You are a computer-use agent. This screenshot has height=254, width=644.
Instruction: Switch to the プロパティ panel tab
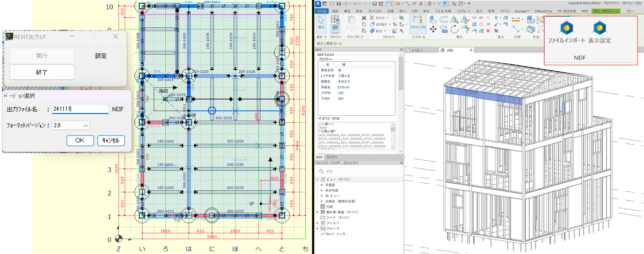pyautogui.click(x=332, y=156)
